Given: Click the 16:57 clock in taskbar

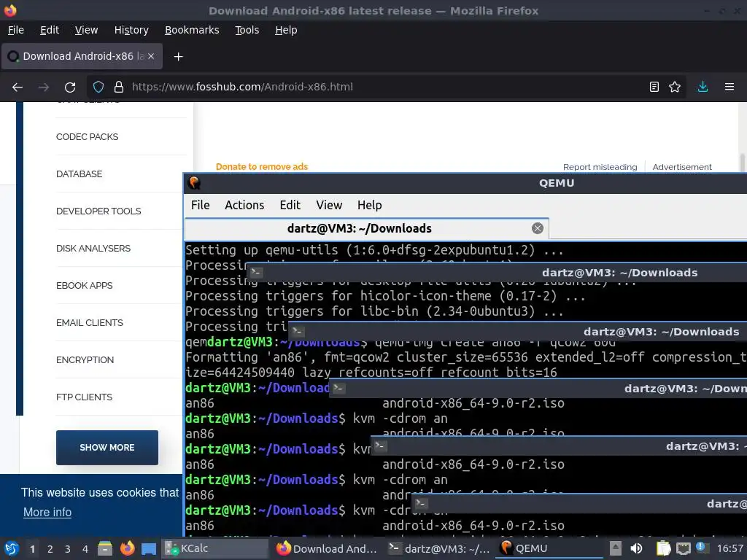Looking at the screenshot, I should click(x=729, y=549).
